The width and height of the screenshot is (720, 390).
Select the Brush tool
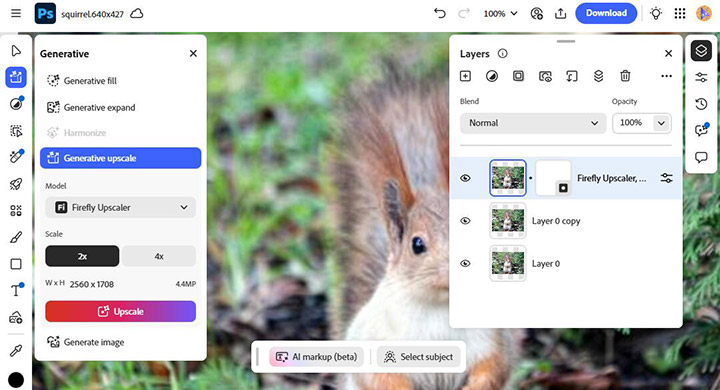(16, 237)
